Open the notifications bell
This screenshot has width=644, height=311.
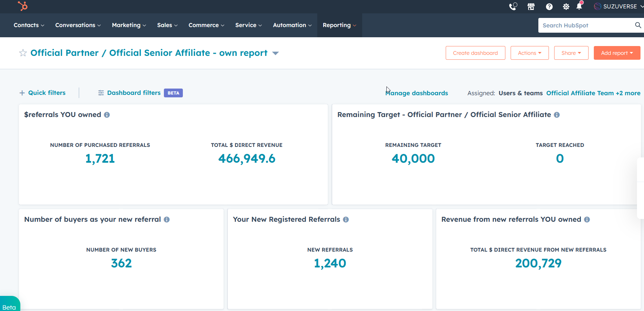pyautogui.click(x=579, y=7)
